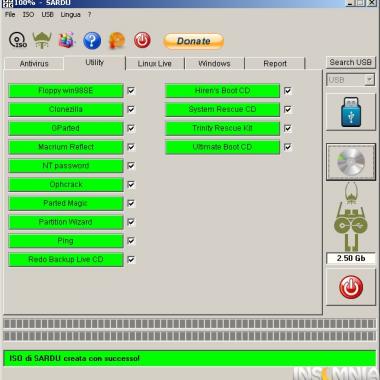Image resolution: width=380 pixels, height=380 pixels.
Task: Switch to the Antivirus tab
Action: pos(34,63)
